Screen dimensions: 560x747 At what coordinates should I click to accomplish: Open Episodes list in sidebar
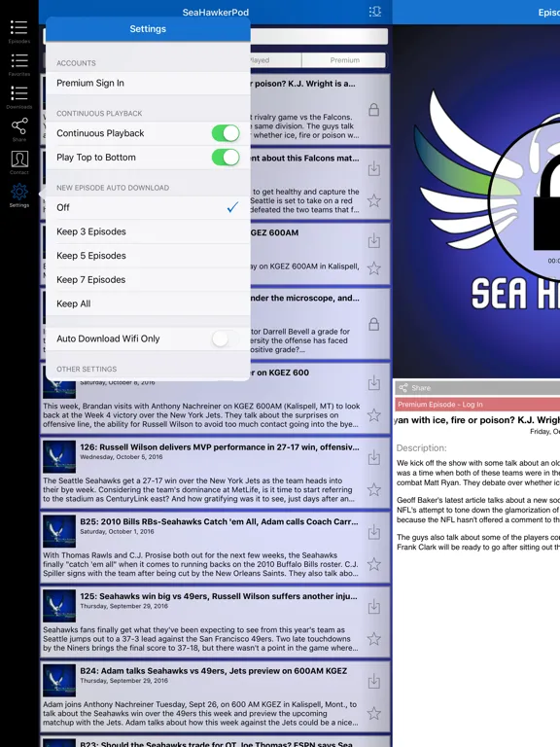tap(19, 31)
